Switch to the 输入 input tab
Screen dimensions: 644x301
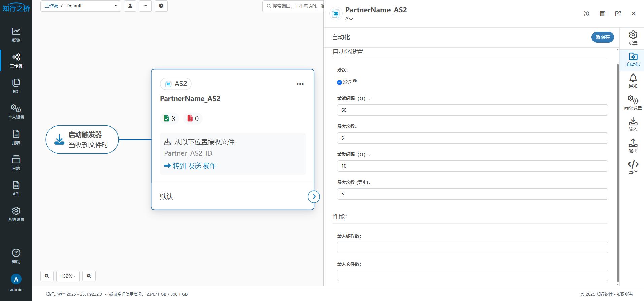pos(633,124)
